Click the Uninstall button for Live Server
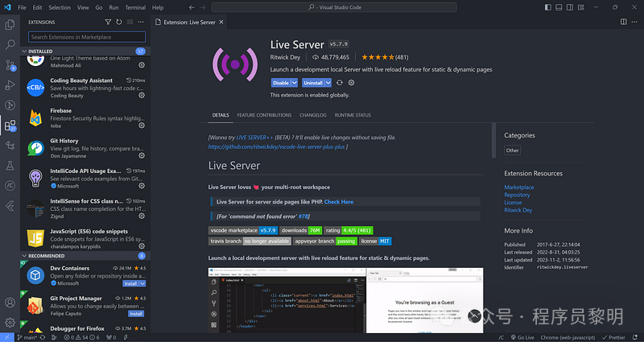The width and height of the screenshot is (644, 342). [x=313, y=83]
